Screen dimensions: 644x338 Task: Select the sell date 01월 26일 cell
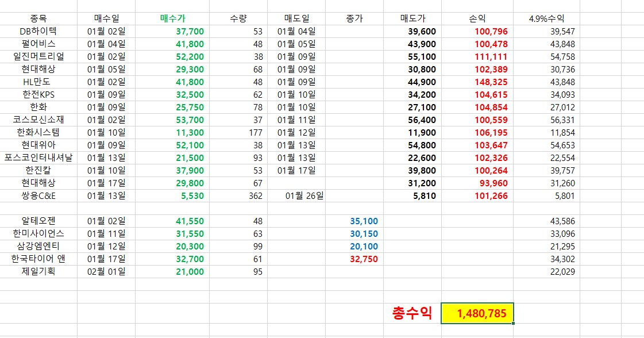(x=296, y=195)
